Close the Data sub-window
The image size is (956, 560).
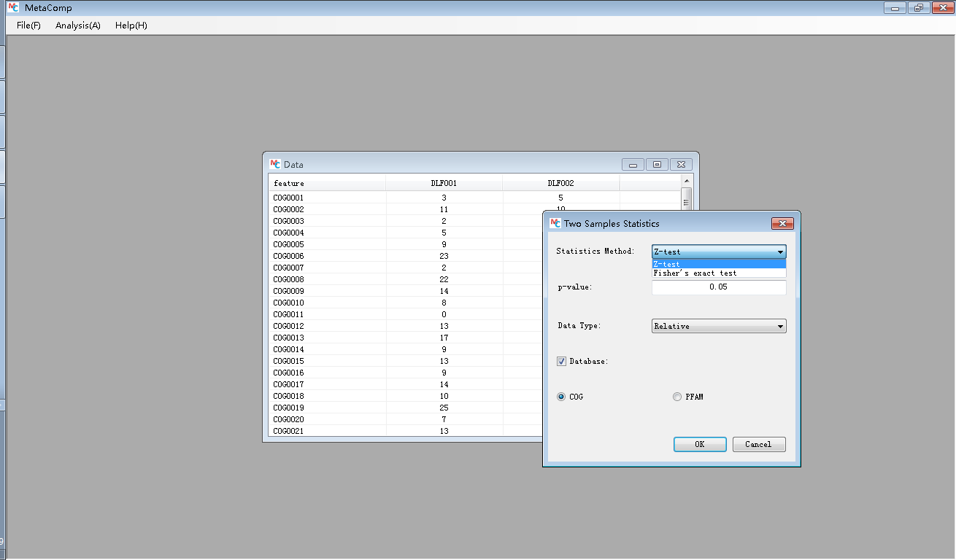681,165
